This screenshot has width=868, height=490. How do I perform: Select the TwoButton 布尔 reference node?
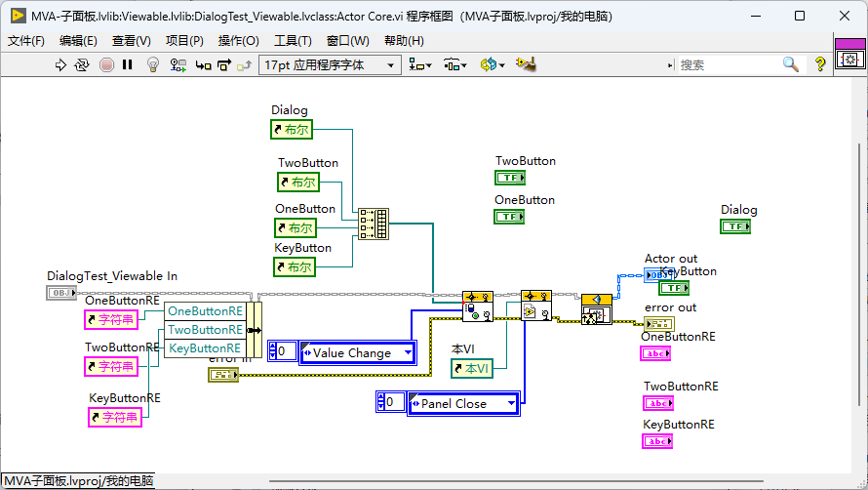coord(298,182)
